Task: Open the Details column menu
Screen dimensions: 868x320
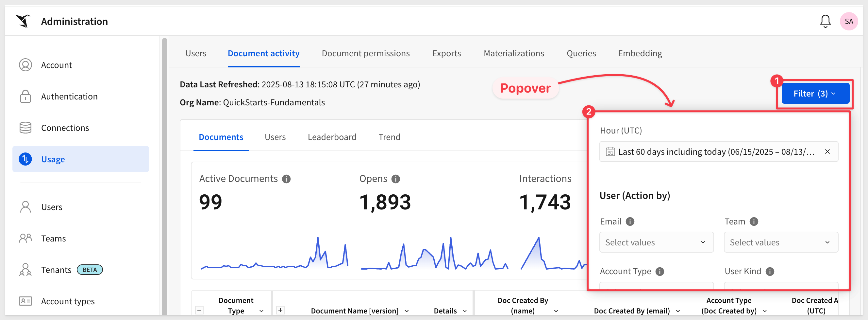Action: [x=465, y=311]
